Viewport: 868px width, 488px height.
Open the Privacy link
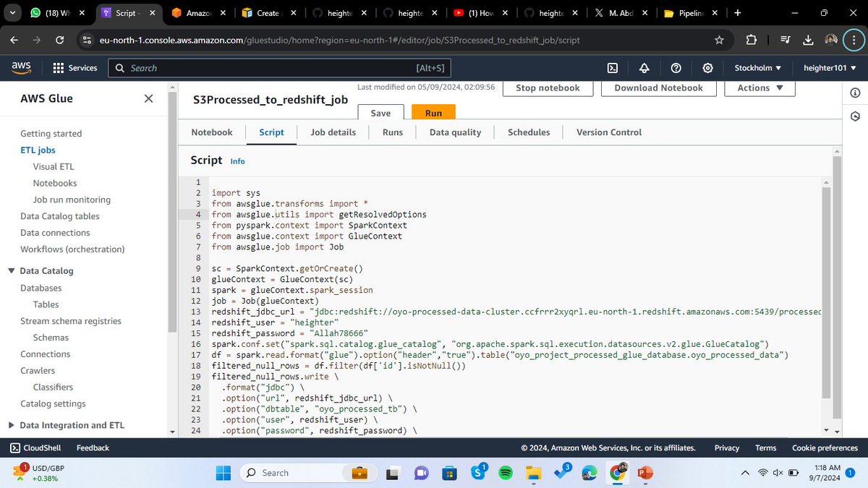[727, 448]
